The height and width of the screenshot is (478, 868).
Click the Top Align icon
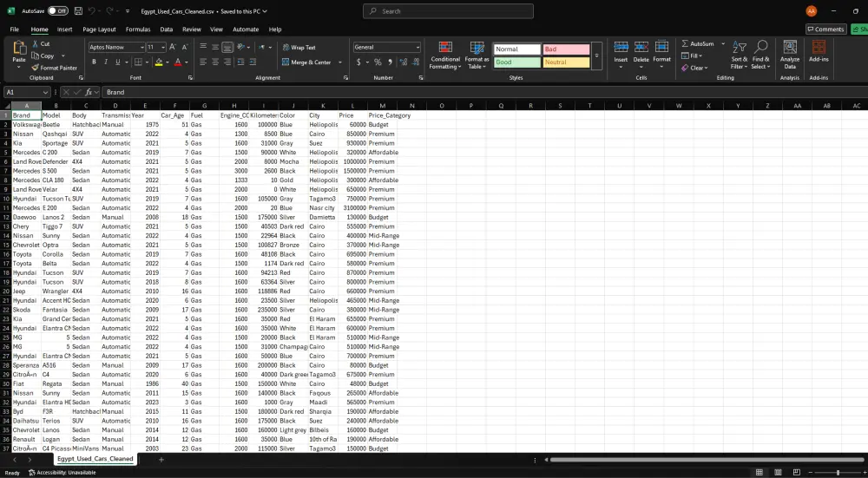(x=203, y=47)
